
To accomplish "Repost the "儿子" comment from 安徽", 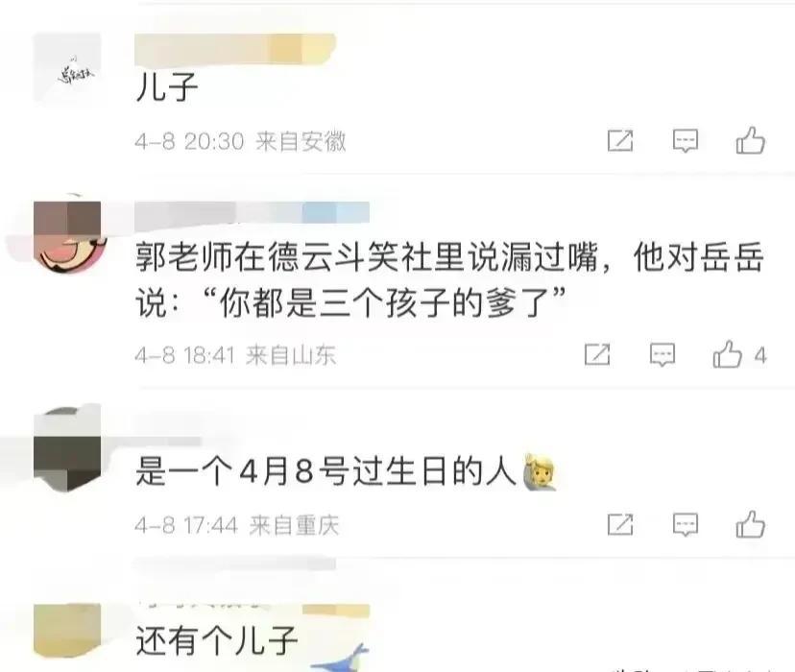I will tap(620, 140).
